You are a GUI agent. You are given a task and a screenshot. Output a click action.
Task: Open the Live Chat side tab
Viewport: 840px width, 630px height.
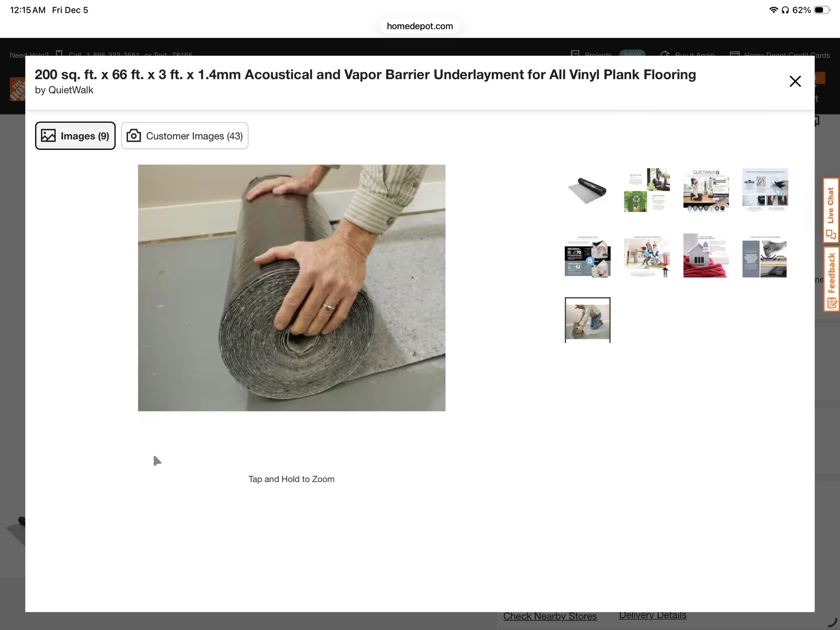[x=831, y=210]
